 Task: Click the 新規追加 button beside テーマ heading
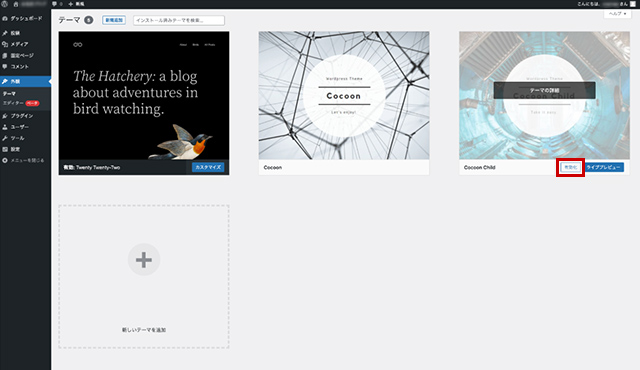pos(114,20)
